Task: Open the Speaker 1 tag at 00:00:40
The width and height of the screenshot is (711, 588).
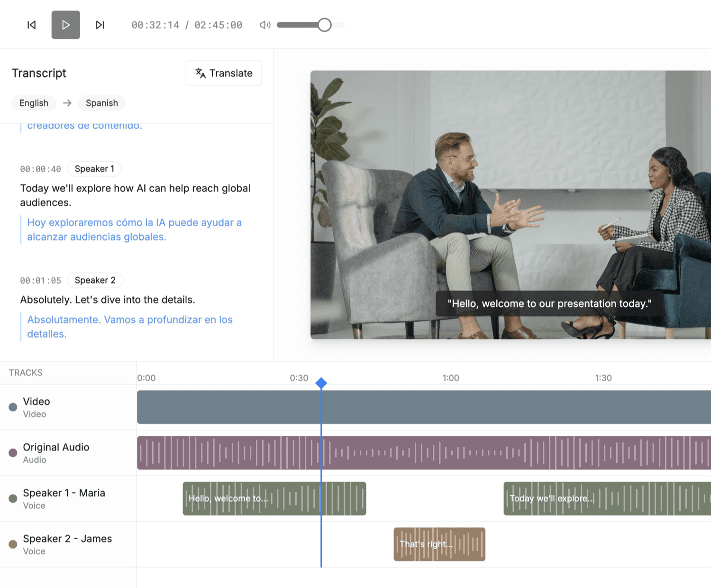Action: tap(94, 169)
